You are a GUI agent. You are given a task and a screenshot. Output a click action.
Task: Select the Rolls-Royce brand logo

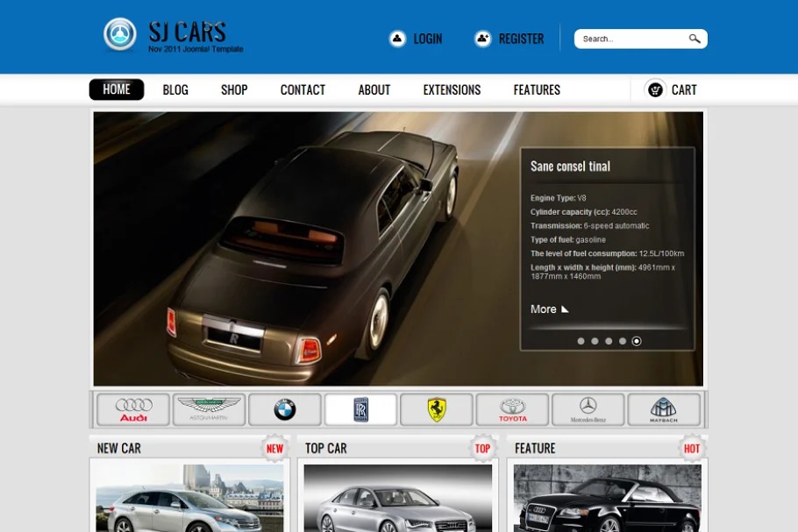click(360, 409)
